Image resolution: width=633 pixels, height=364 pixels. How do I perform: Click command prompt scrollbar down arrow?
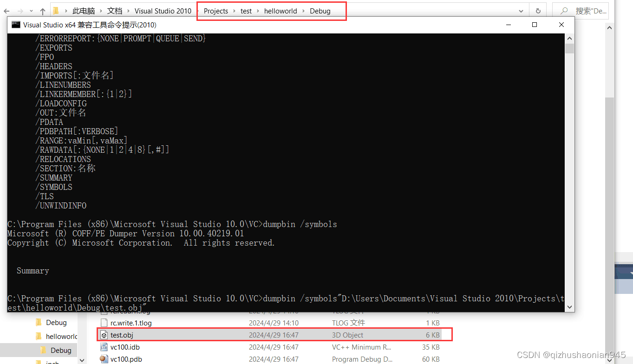569,306
